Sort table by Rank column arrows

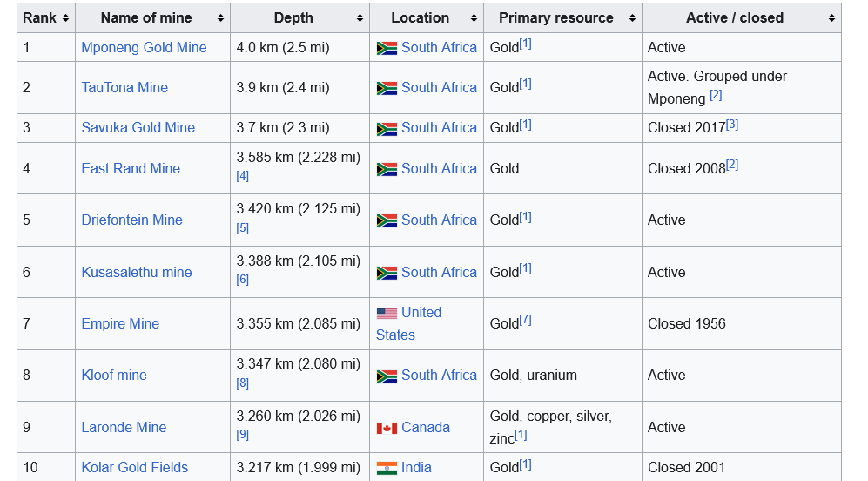(66, 18)
